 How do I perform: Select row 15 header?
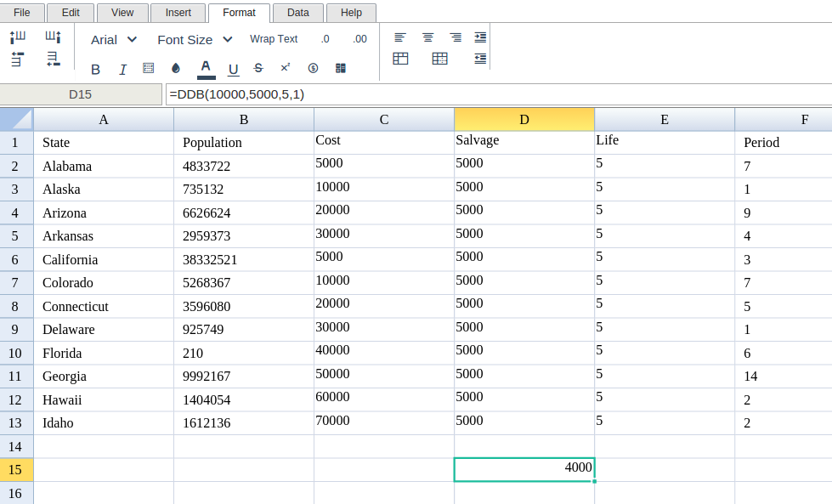(x=16, y=470)
